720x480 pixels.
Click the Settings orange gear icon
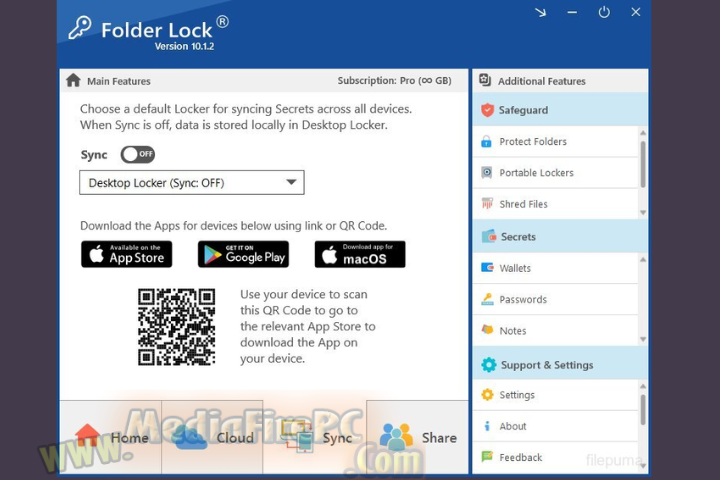(x=487, y=395)
